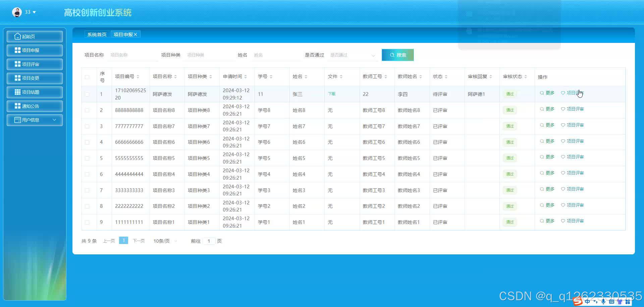Screen dimensions: 644x307
Task: Click keyboard icon in IME toolbar
Action: [611, 302]
